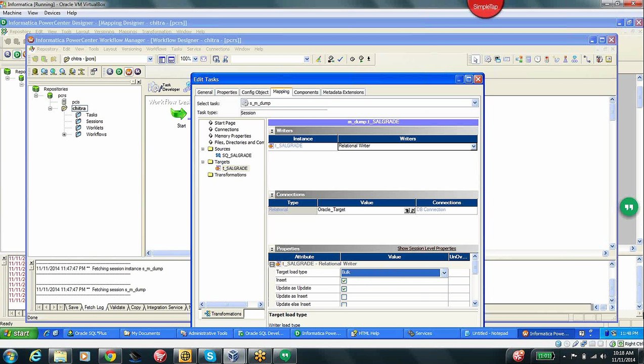Collapse the t_SALGRADE - Relational Writer group
Viewport: 644px width, 364px height.
272,264
